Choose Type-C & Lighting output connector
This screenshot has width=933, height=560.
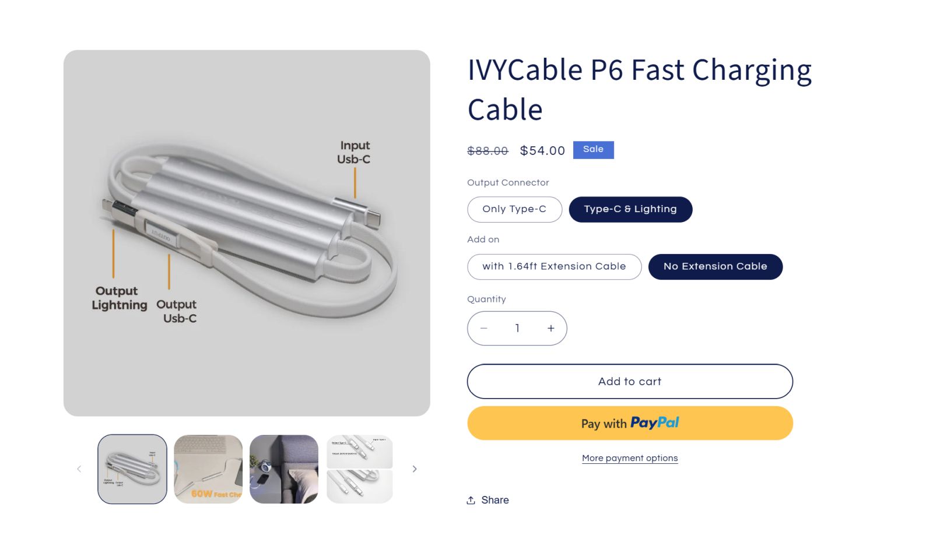630,209
